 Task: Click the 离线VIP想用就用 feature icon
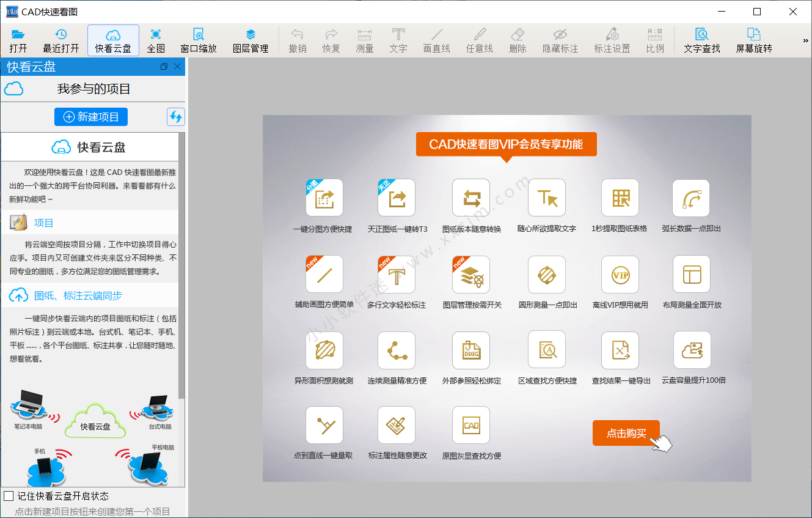[x=620, y=275]
